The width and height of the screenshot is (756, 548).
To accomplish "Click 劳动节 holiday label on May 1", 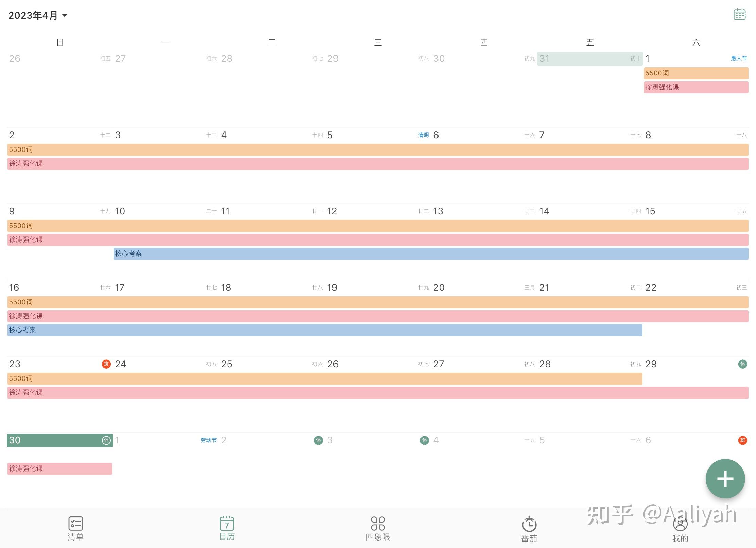I will pos(208,440).
